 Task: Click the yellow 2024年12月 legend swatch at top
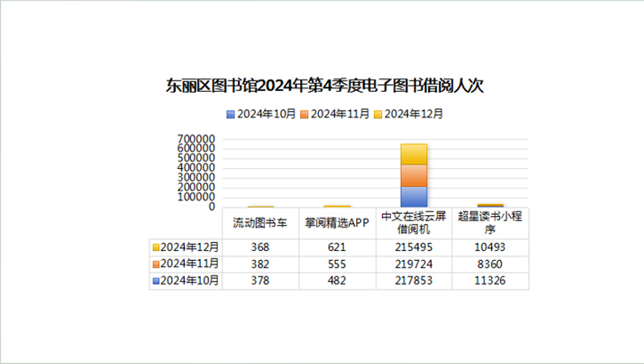(378, 114)
